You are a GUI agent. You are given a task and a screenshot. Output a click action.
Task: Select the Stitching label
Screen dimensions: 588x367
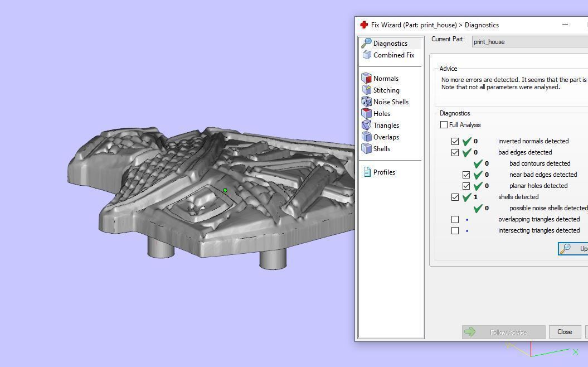[x=386, y=90]
